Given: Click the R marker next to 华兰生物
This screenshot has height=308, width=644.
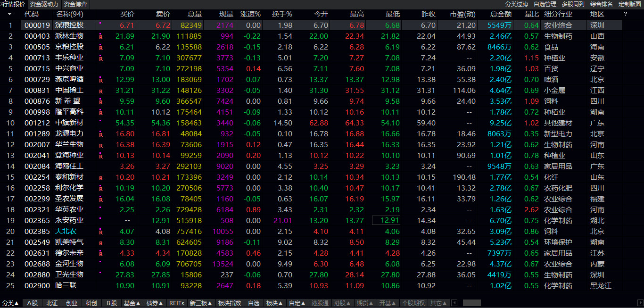Looking at the screenshot, I should click(101, 145).
